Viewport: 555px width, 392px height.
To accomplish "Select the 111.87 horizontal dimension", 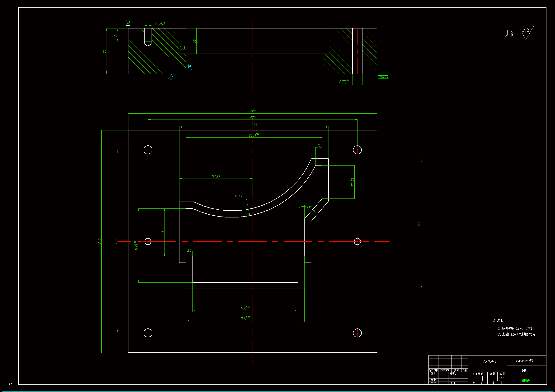I will click(x=216, y=177).
